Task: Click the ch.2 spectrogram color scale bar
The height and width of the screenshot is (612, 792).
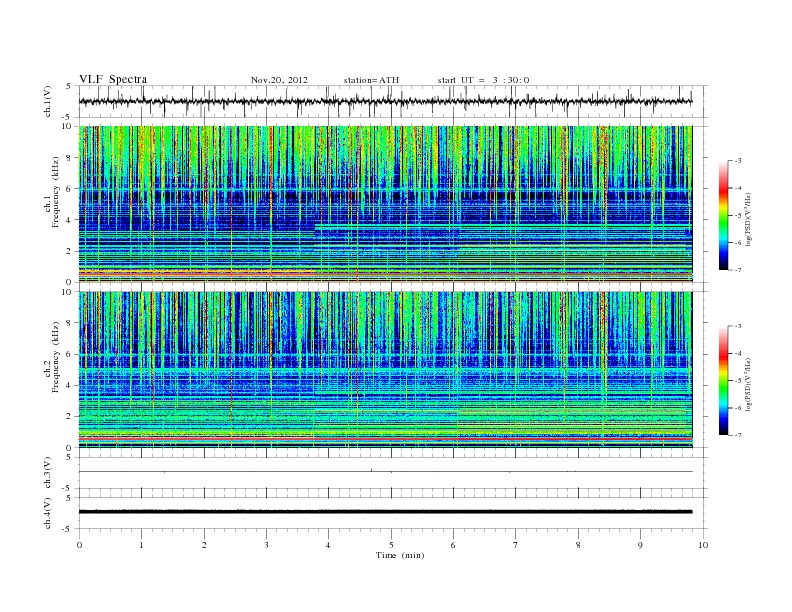Action: pos(723,381)
